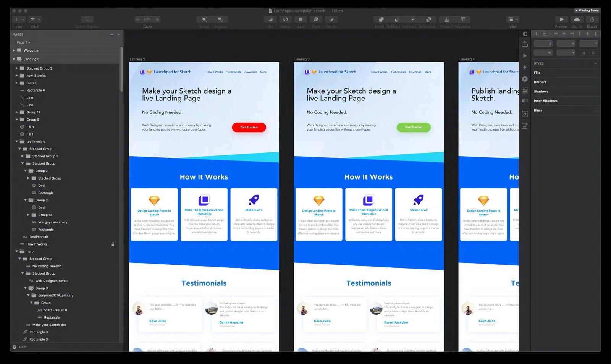The width and height of the screenshot is (611, 364).
Task: Click the Borders section header
Action: 540,82
